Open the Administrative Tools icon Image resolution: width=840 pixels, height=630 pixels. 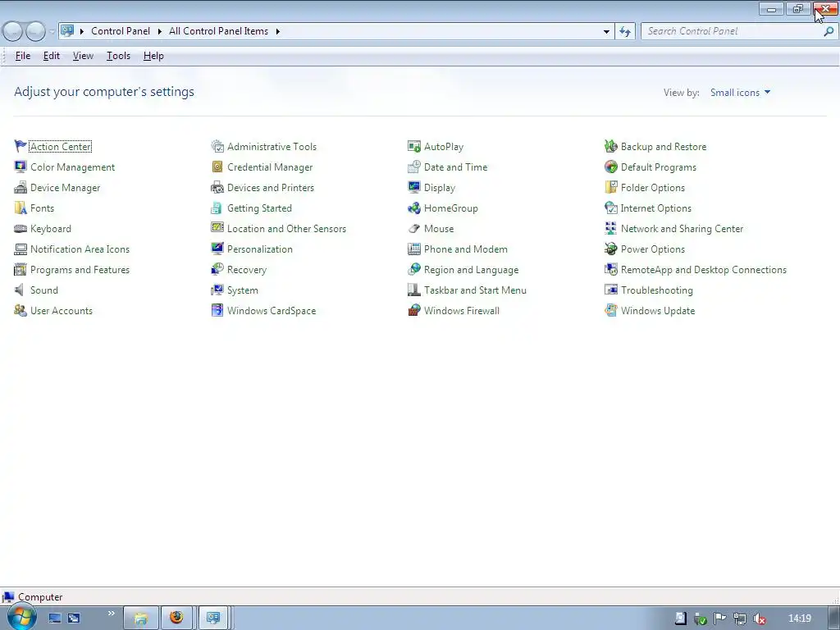click(217, 146)
